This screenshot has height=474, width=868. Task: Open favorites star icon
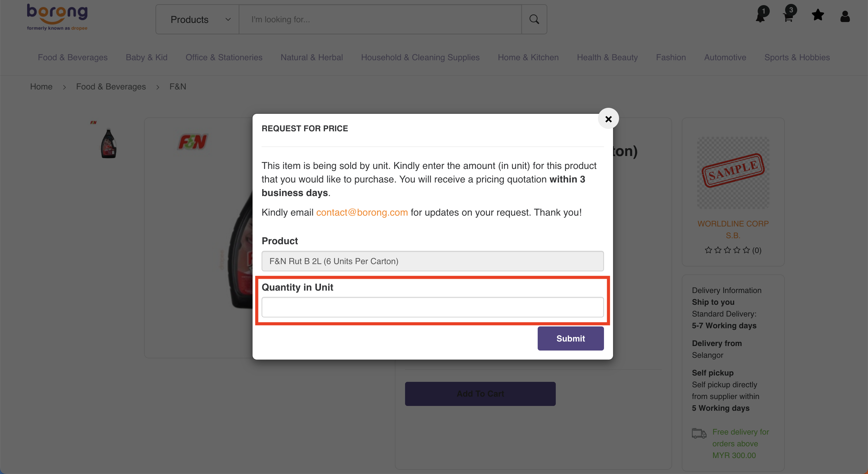tap(818, 15)
